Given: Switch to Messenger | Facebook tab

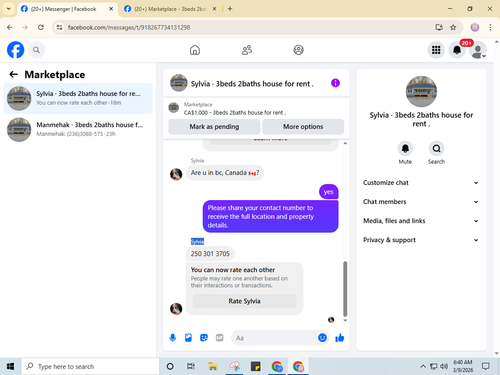Looking at the screenshot, I should coord(63,9).
